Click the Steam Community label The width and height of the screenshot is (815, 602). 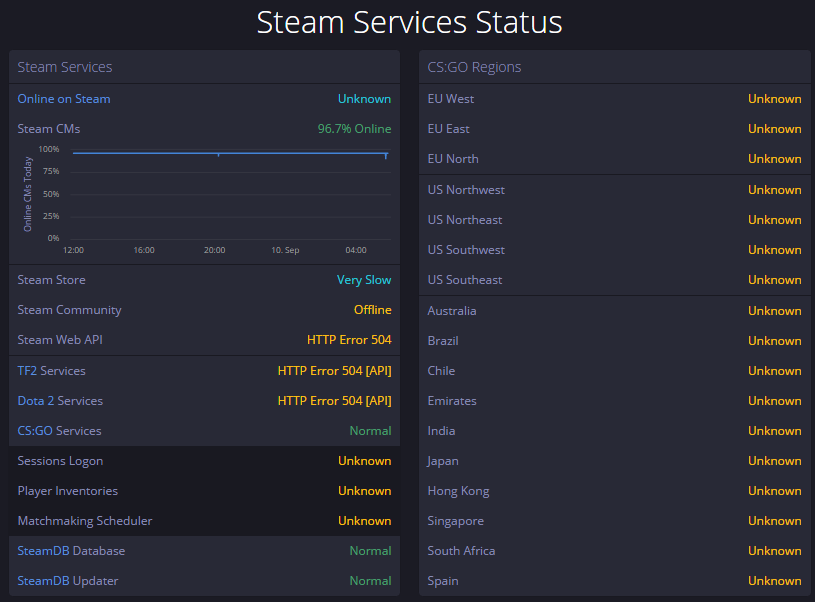[69, 310]
